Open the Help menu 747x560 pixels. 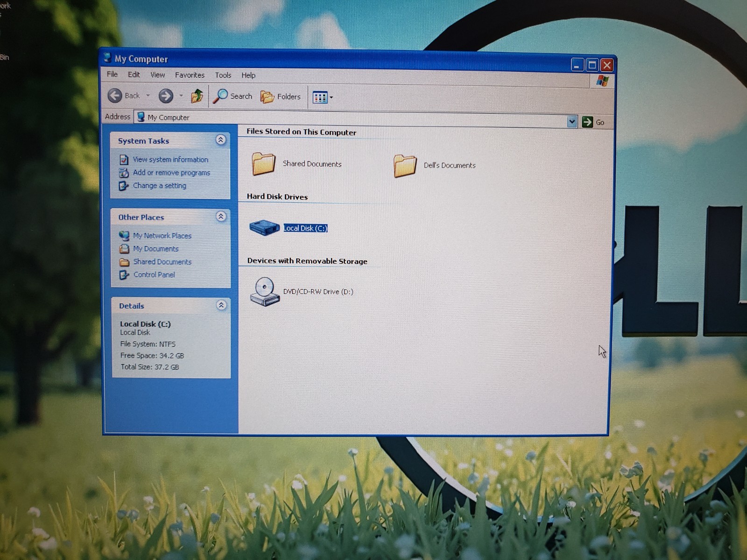click(248, 75)
